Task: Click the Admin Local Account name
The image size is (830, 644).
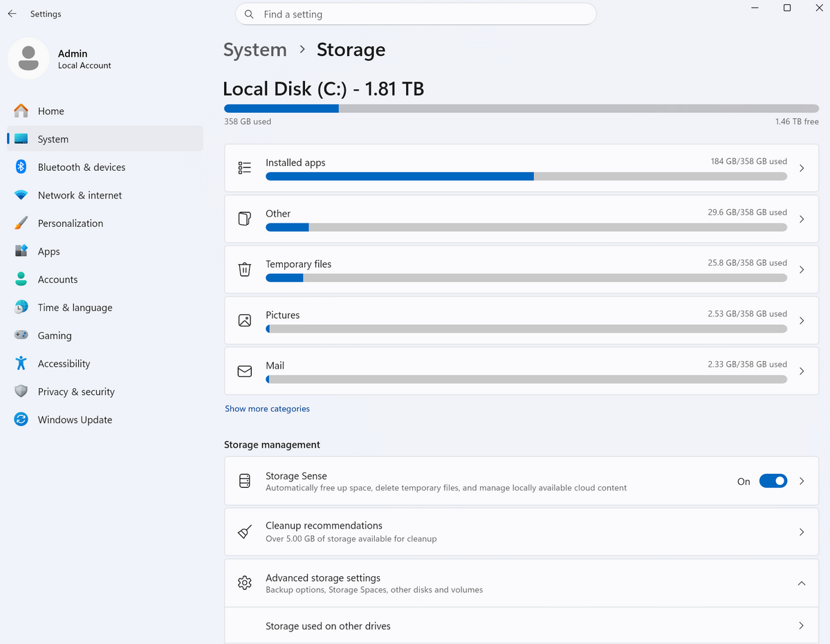Action: [84, 59]
